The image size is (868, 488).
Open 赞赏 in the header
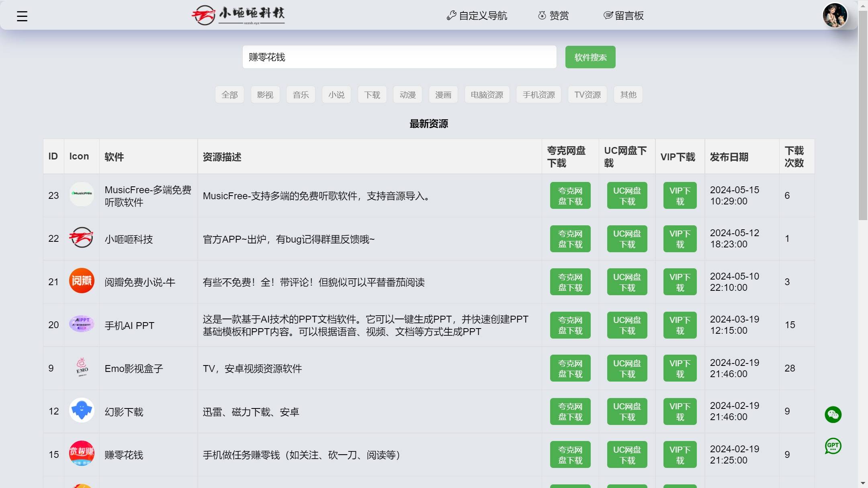(553, 16)
